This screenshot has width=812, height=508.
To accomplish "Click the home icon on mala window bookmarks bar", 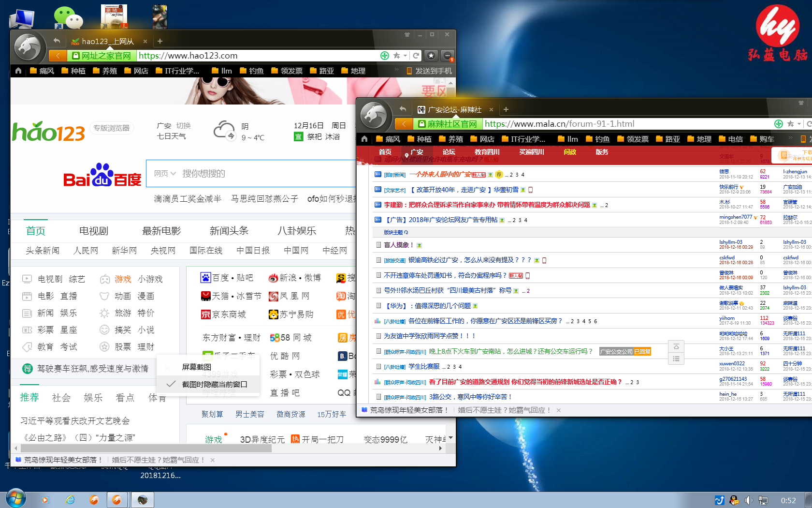I will (x=364, y=139).
